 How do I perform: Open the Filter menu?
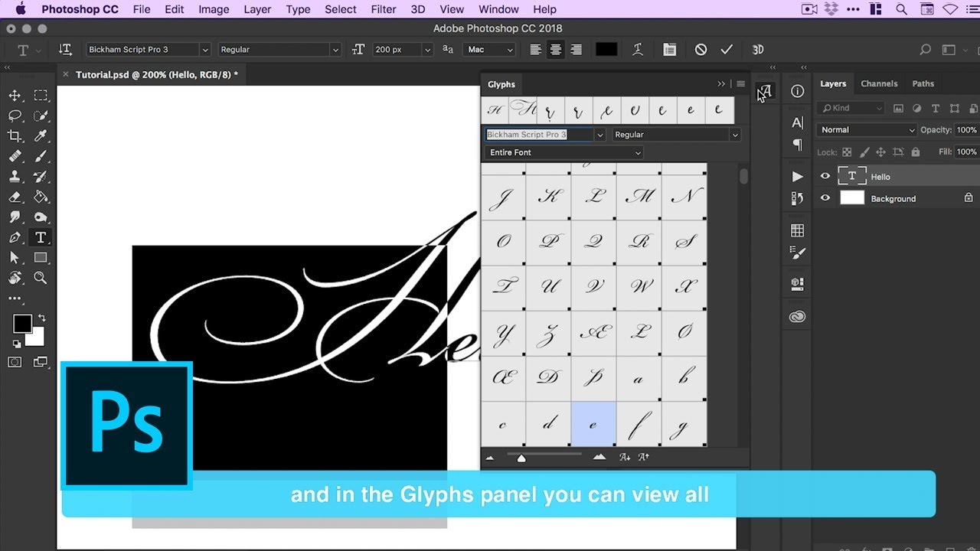pos(384,9)
